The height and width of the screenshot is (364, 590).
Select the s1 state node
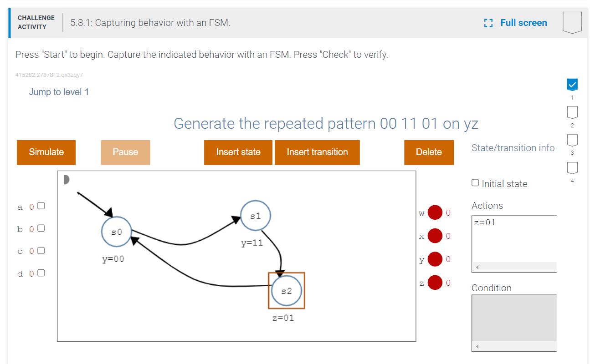coord(255,215)
